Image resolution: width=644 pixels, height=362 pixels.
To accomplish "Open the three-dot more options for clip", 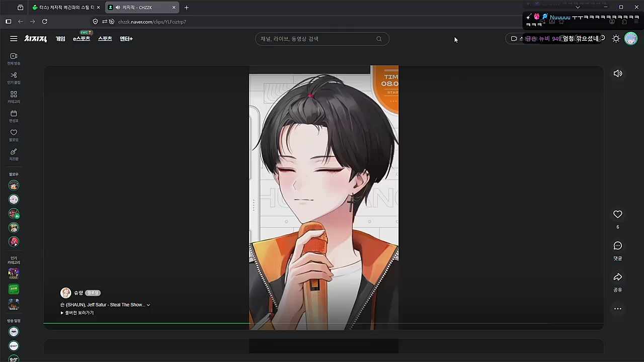I will point(618,309).
